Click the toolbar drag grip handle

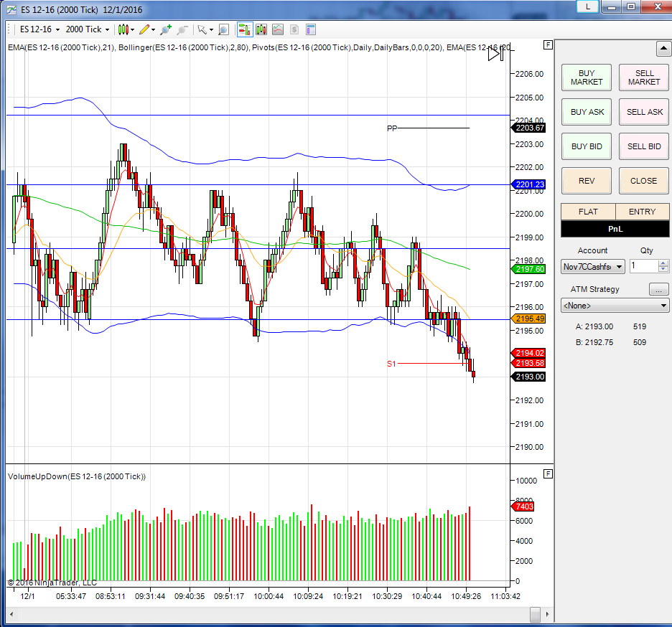(x=9, y=29)
